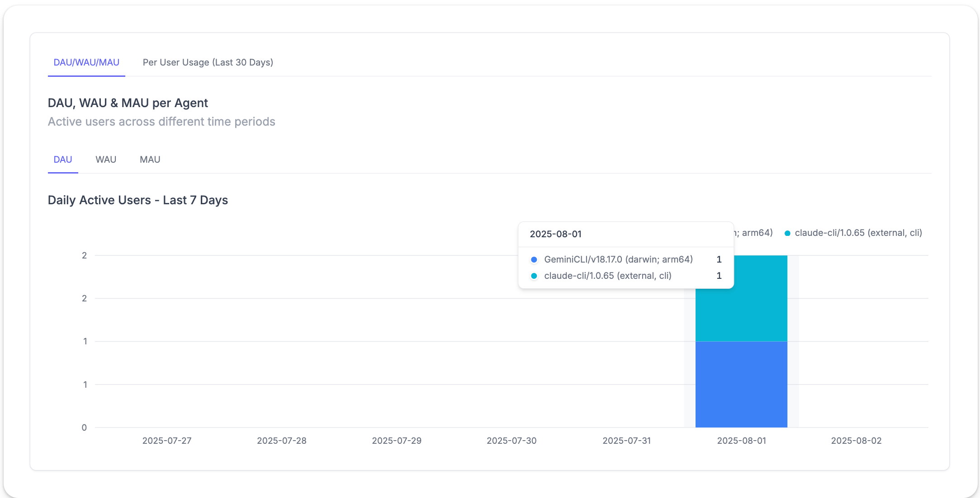Click the 2025-07-28 x-axis label
This screenshot has height=498, width=980.
tap(281, 441)
